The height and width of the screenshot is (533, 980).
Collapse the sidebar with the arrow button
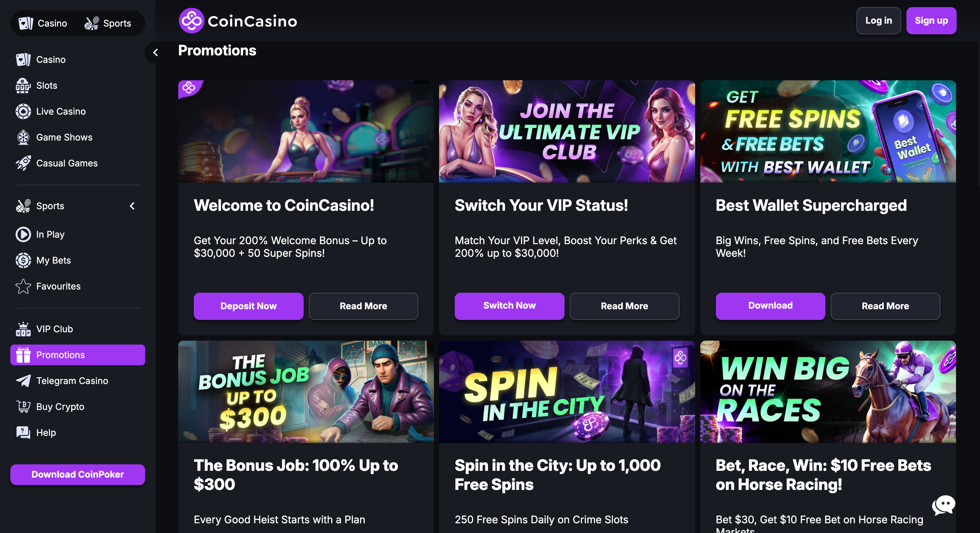[x=155, y=52]
